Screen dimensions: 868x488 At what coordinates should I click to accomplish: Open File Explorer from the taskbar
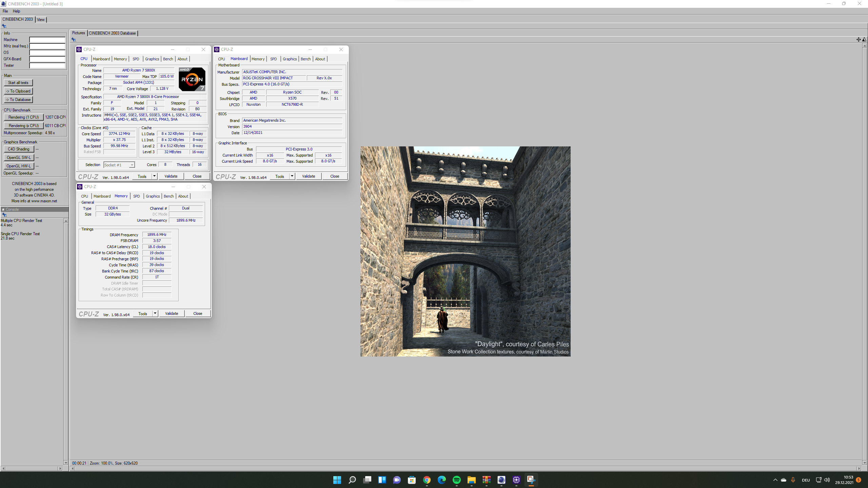pyautogui.click(x=471, y=480)
